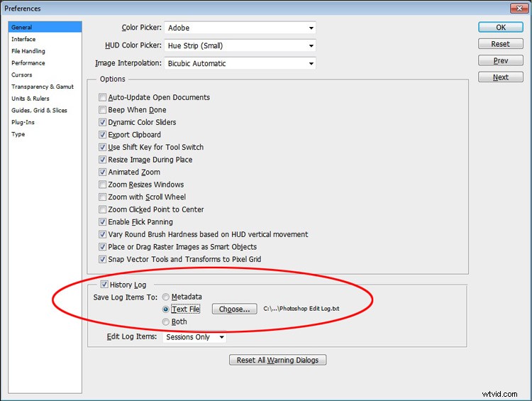Go to Type preferences
532x401 pixels.
coord(18,134)
